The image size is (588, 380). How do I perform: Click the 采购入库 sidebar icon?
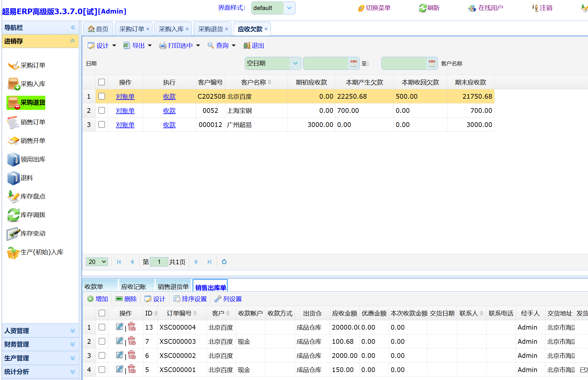(x=13, y=84)
